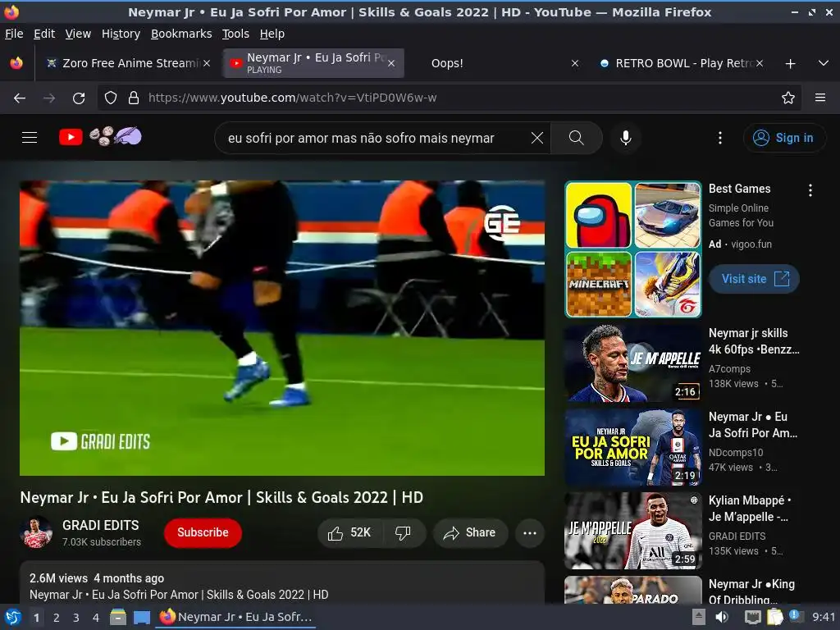Close the Neymar Jr YouTube tab

(x=391, y=63)
